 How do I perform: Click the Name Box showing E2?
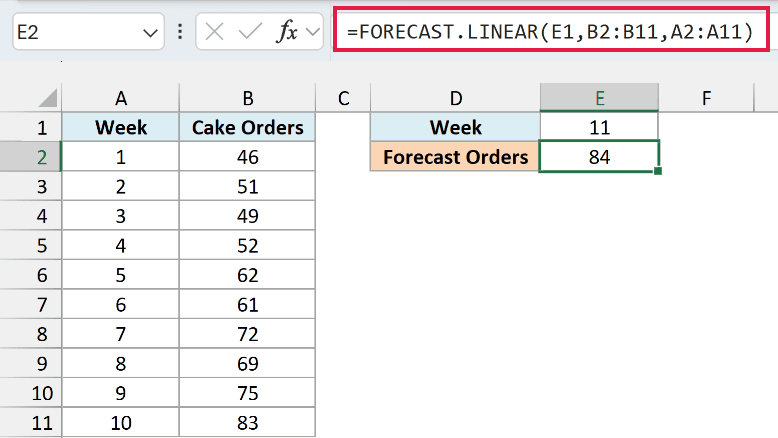(88, 32)
